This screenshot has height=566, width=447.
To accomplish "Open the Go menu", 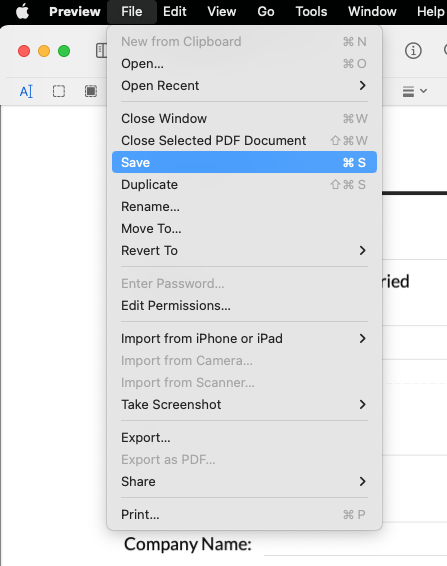I will tap(266, 12).
